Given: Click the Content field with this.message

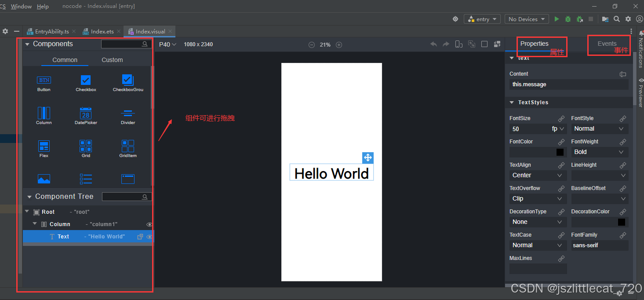Looking at the screenshot, I should (x=568, y=84).
